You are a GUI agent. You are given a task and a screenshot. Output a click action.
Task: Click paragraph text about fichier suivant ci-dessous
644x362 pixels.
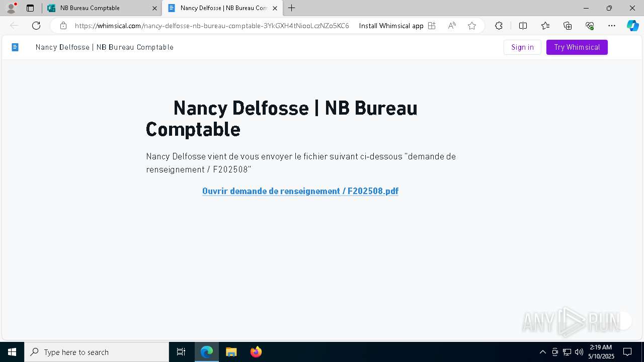click(x=301, y=163)
